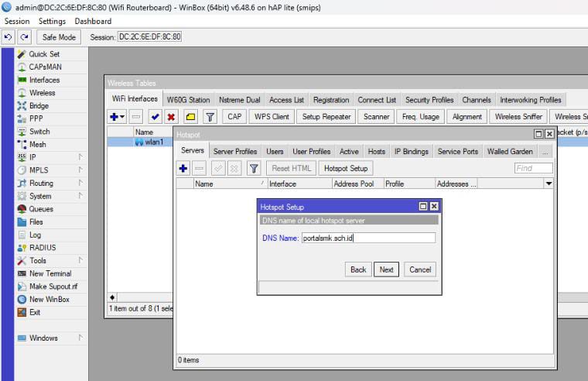Click the Hotspot window filter icon
The width and height of the screenshot is (588, 381).
[x=254, y=169]
